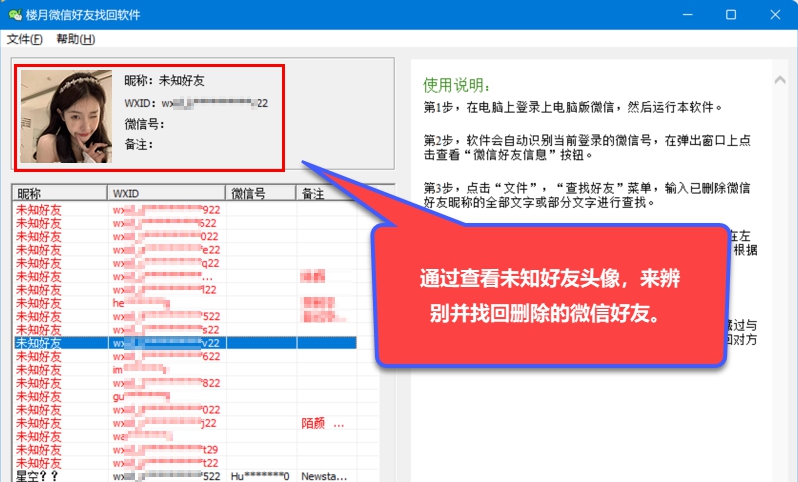798x482 pixels.
Task: Select the row with WXID ending j22
Action: coord(185,423)
